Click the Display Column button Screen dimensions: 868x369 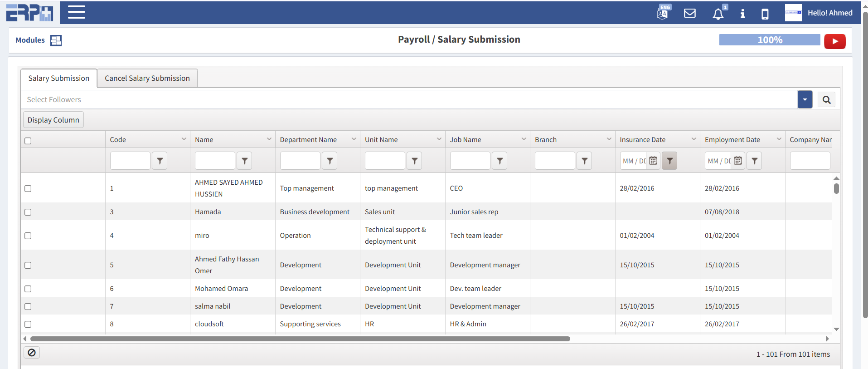[x=53, y=120]
